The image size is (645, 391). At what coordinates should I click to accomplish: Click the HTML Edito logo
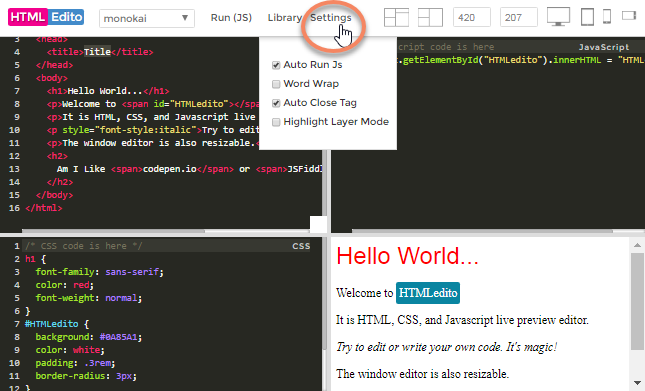[46, 17]
